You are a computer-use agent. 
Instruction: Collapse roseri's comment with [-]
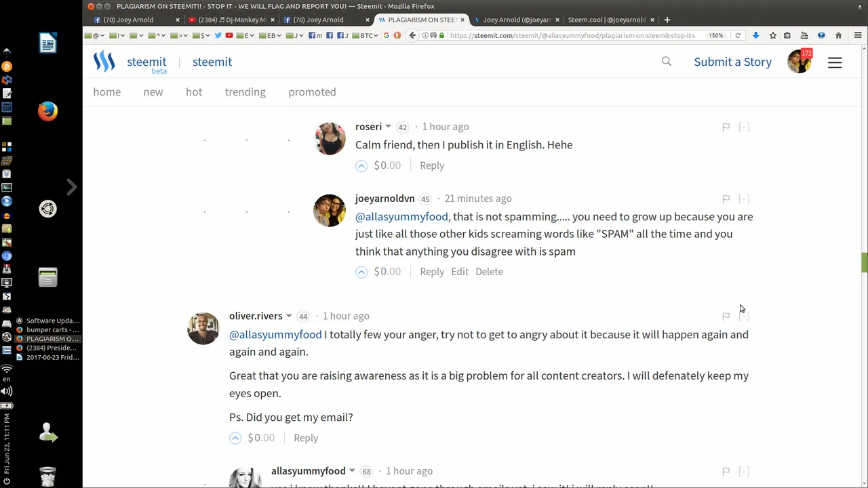pos(744,127)
